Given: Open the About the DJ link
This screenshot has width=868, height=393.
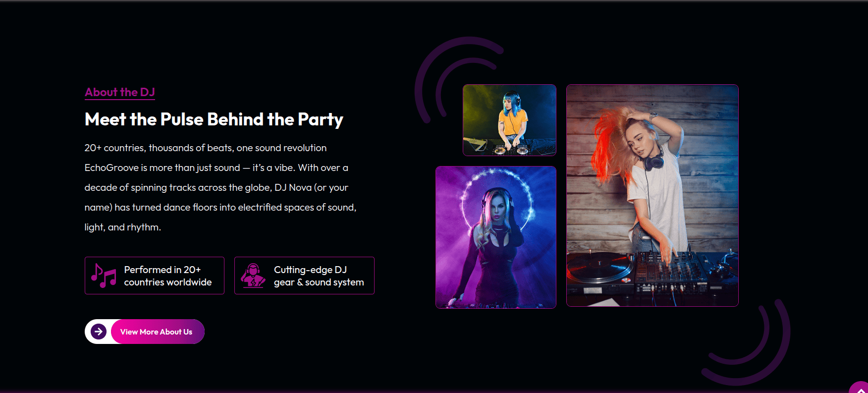Looking at the screenshot, I should 120,92.
